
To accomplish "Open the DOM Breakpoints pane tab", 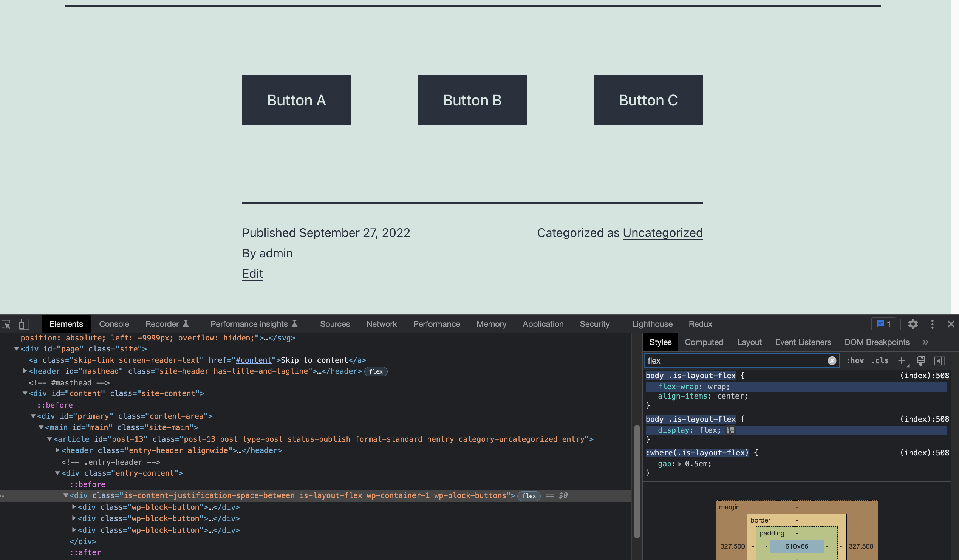I will pos(877,342).
